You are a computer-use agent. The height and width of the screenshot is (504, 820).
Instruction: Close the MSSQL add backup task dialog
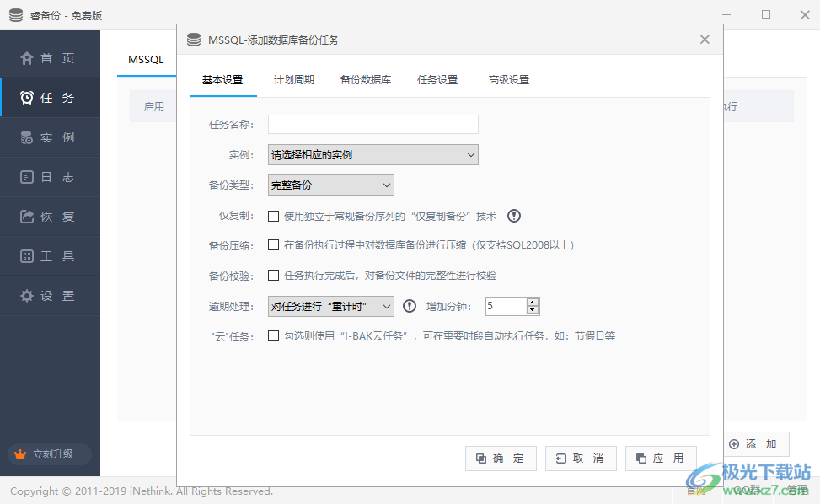[x=705, y=40]
